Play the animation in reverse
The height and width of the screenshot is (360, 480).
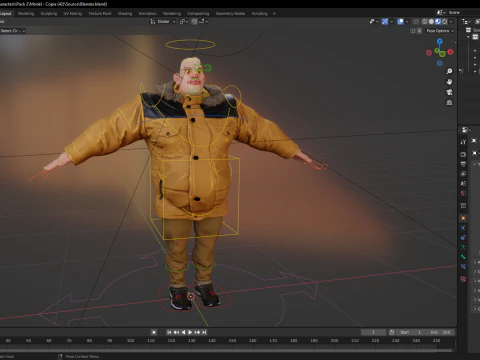[x=183, y=332]
